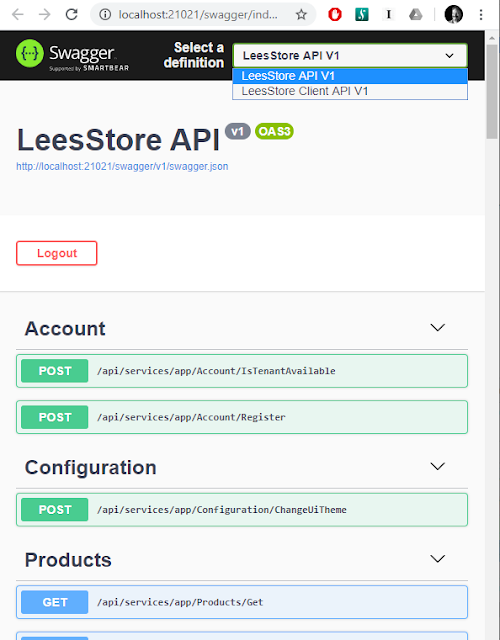The image size is (500, 640).
Task: Open the Select a definition dropdown
Action: 350,56
